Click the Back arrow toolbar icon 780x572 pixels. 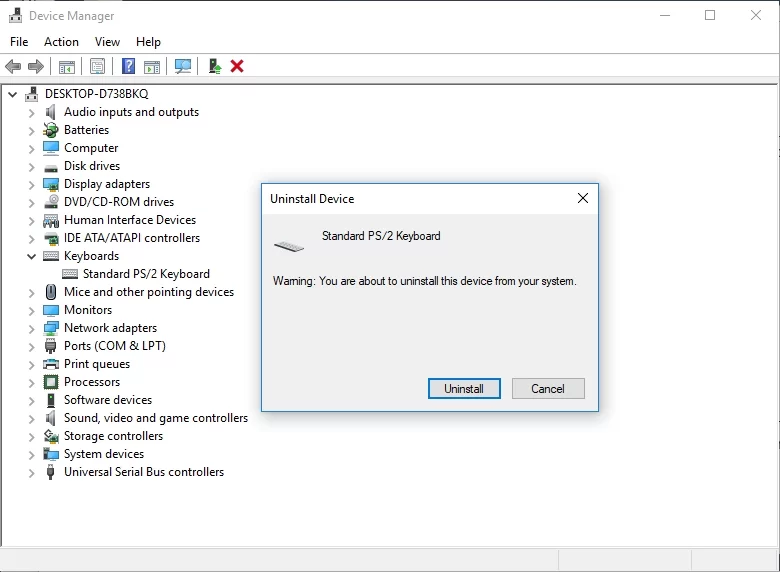pos(13,66)
